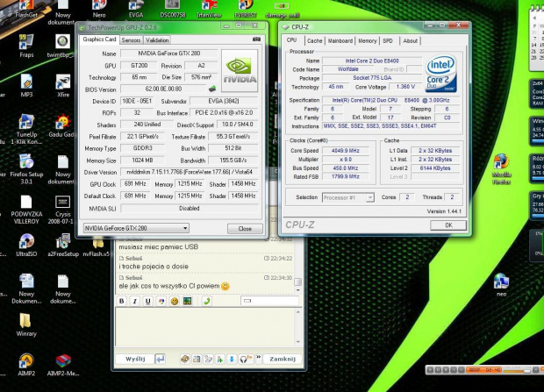Viewport: 544px width, 392px height.
Task: Expand the NVIDIA GeForce GTX 280 dropdown
Action: (136, 228)
